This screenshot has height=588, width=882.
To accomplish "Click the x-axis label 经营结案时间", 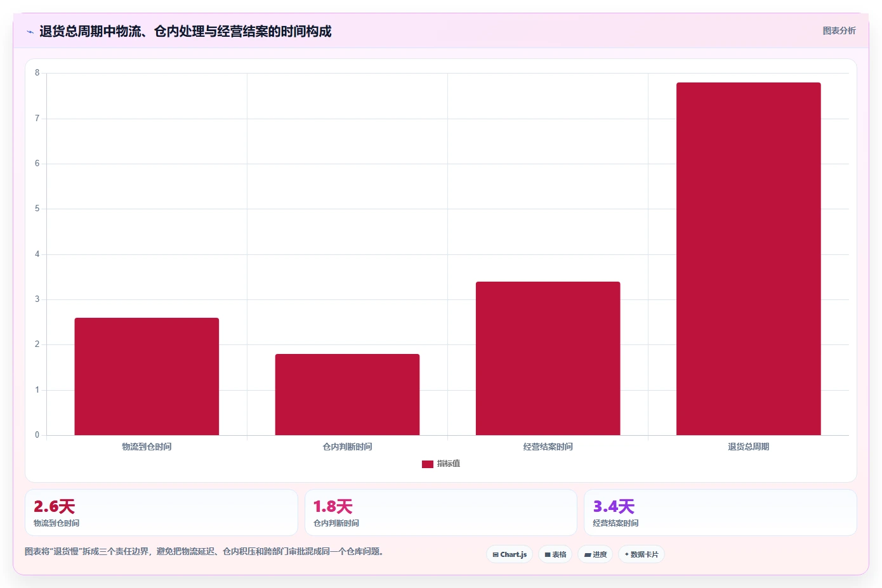I will (x=548, y=447).
